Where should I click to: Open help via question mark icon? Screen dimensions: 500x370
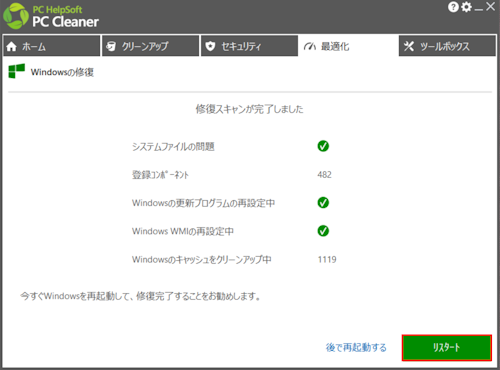tap(453, 7)
